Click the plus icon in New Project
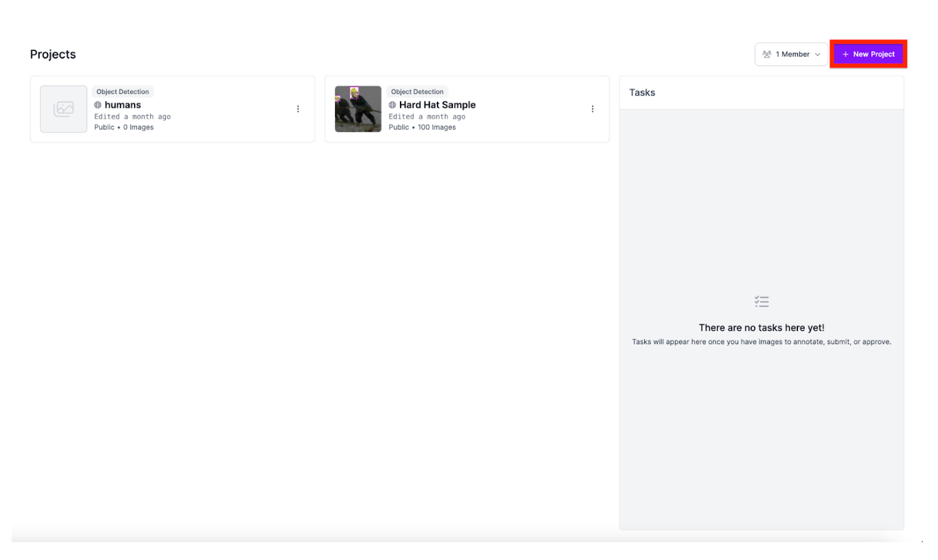Viewport: 938px width, 560px height. point(845,54)
